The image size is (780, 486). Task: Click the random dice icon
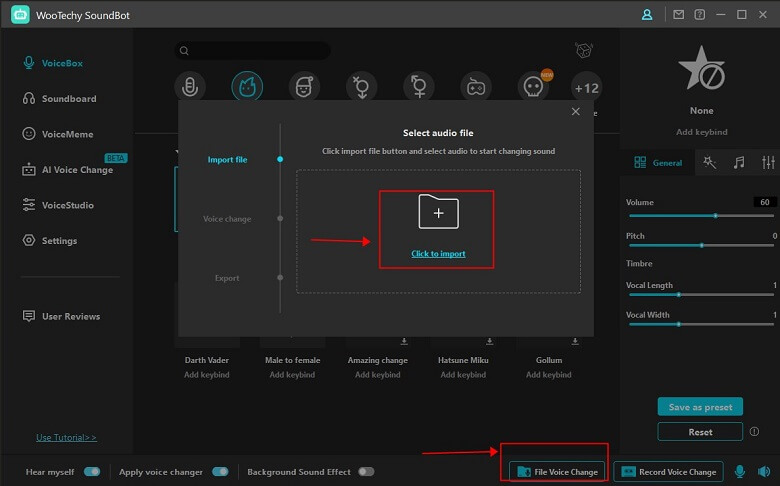[x=584, y=50]
